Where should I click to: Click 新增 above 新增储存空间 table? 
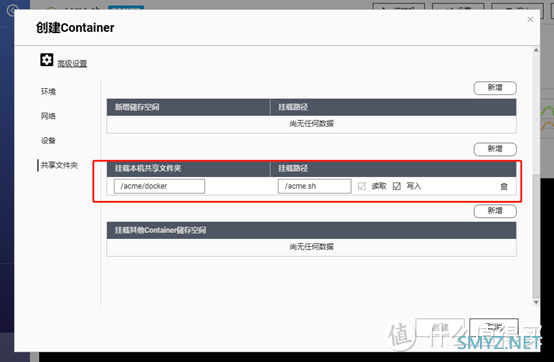point(495,88)
